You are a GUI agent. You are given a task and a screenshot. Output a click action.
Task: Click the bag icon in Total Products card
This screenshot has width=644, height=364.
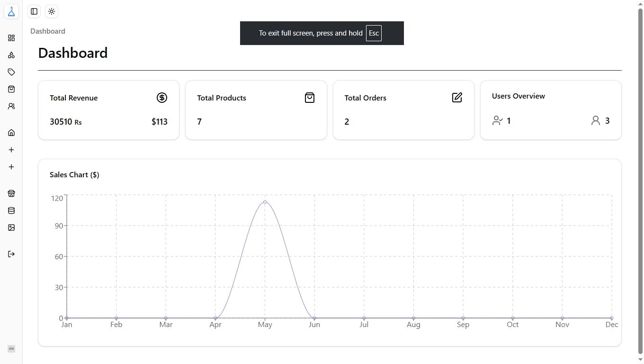tap(310, 98)
